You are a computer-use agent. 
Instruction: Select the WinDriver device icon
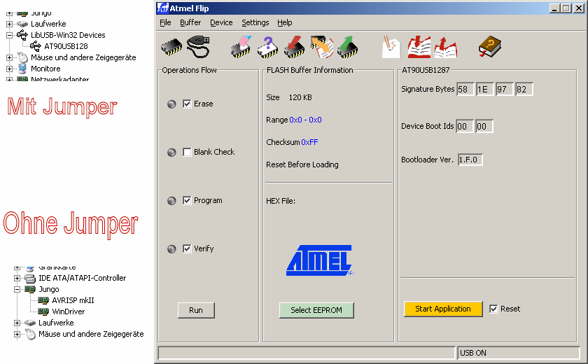coord(43,311)
